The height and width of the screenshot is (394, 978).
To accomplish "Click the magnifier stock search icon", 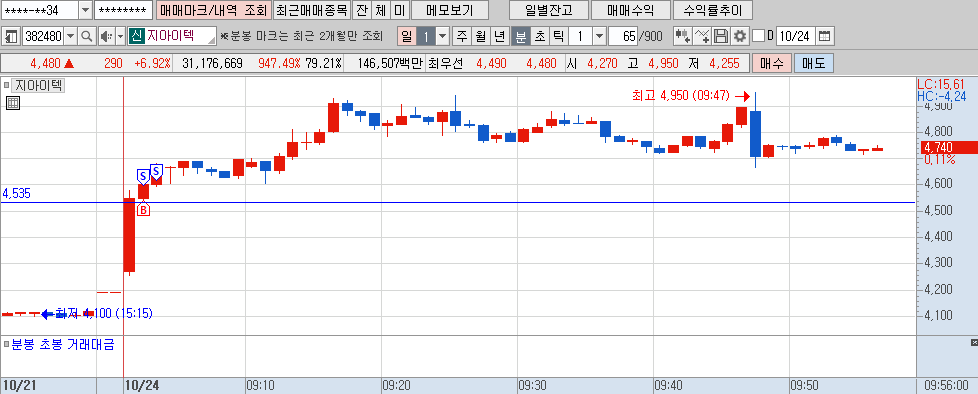I will coord(87,36).
